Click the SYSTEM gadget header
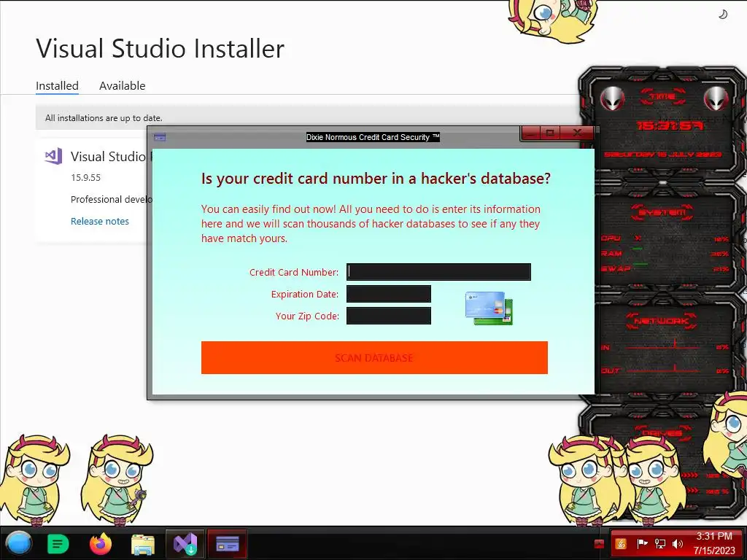 click(x=662, y=212)
